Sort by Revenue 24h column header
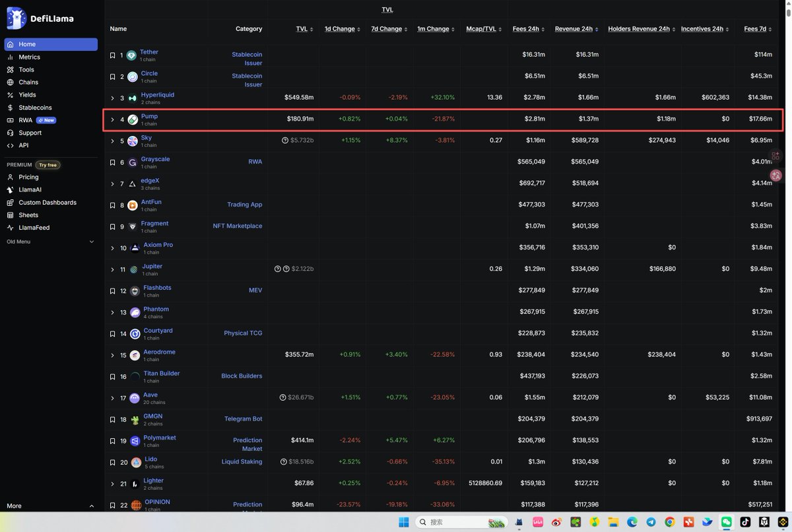This screenshot has width=792, height=532. [x=576, y=29]
